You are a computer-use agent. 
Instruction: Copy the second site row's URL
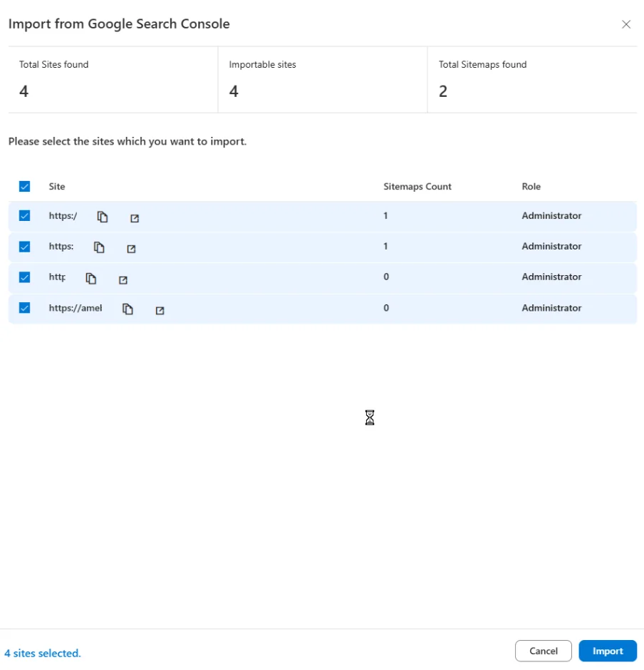tap(99, 247)
